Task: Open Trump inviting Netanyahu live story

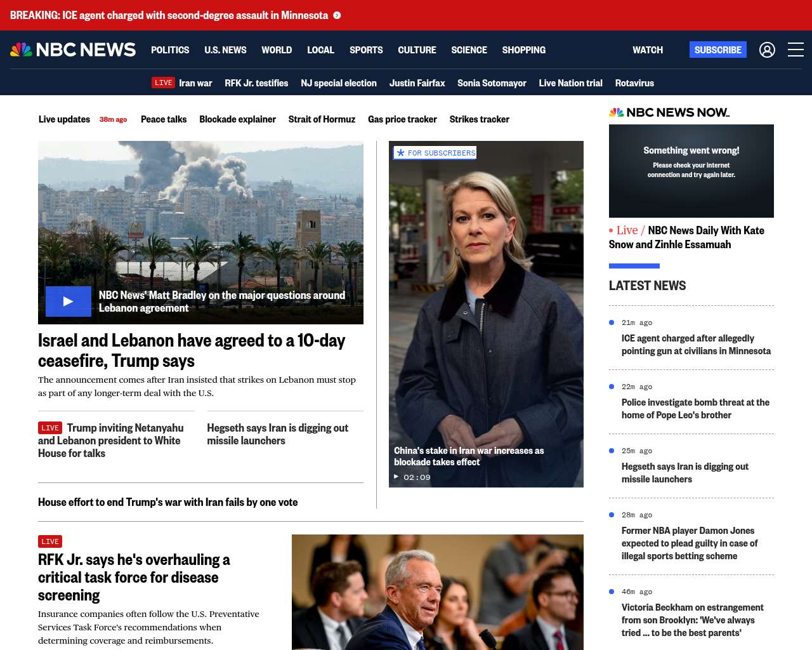Action: pos(111,441)
